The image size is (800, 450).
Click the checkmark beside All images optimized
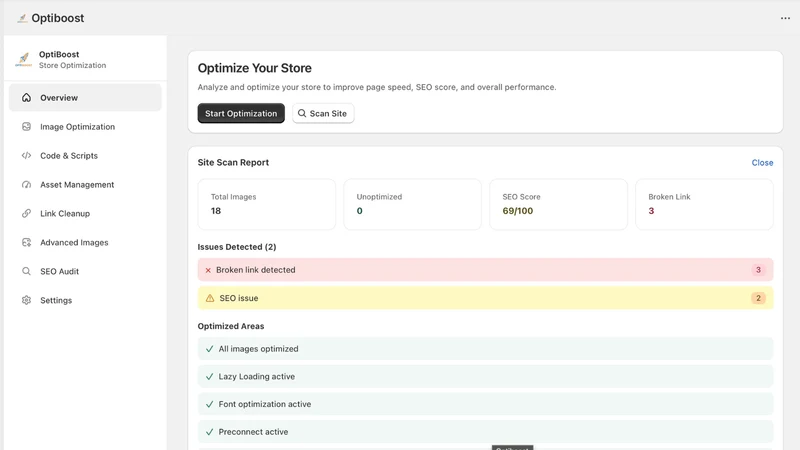click(x=209, y=349)
